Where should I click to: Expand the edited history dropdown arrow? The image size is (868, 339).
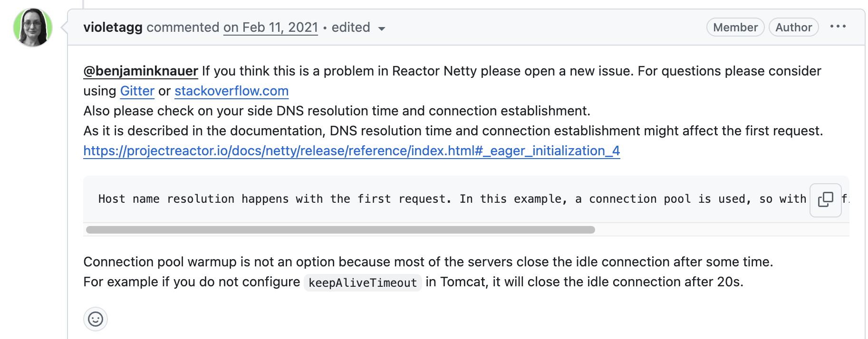click(381, 28)
